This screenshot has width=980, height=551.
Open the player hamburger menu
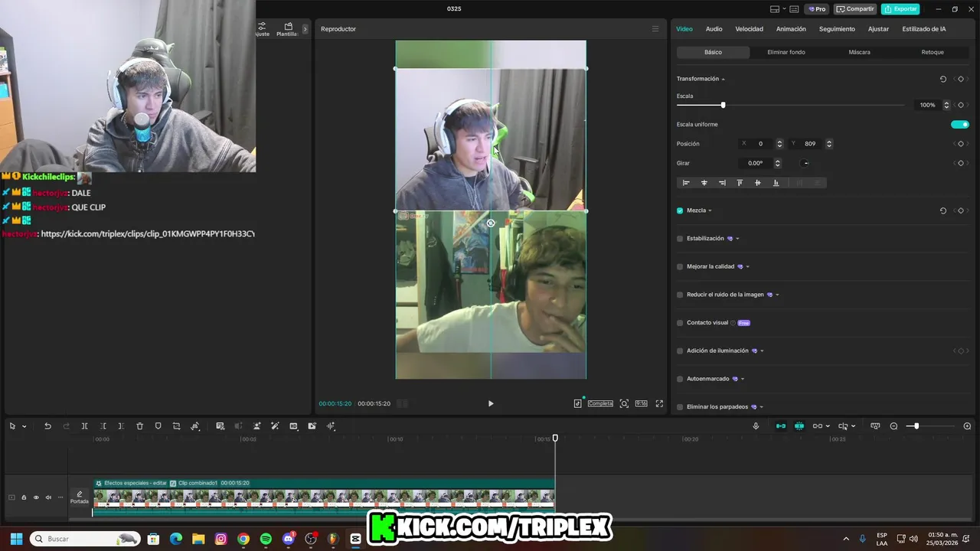coord(655,29)
